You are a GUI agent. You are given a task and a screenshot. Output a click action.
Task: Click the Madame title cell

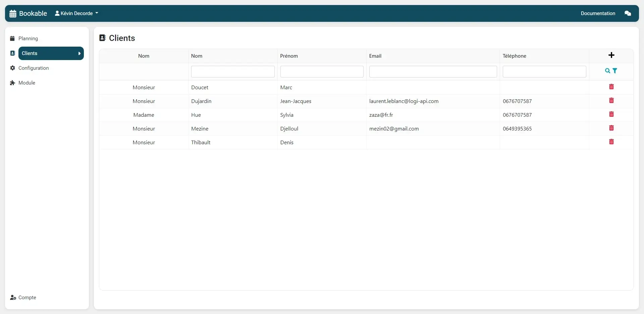point(144,115)
